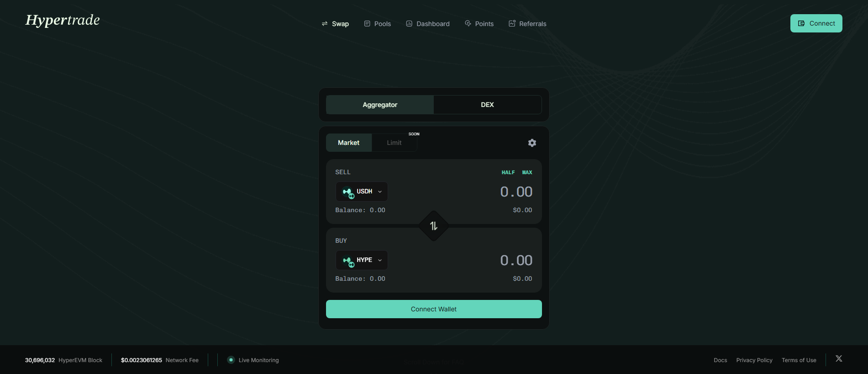Click the Connect Wallet button

[x=434, y=309]
